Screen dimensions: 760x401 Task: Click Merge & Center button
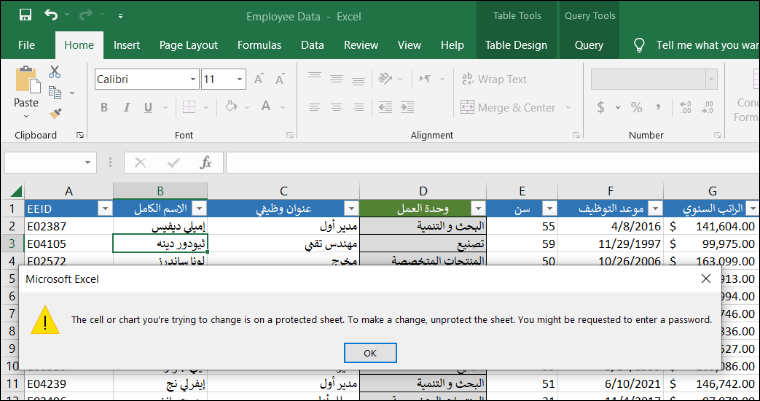(x=507, y=108)
